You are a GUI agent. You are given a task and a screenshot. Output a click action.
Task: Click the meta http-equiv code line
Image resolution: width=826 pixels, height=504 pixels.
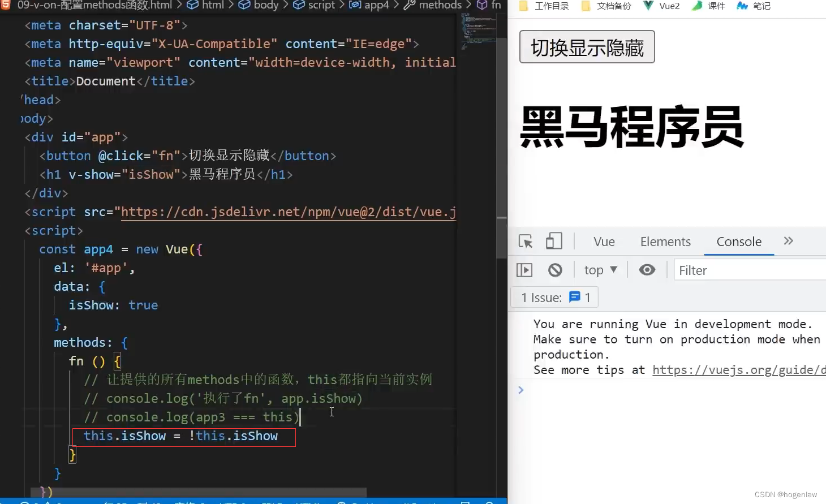[222, 44]
